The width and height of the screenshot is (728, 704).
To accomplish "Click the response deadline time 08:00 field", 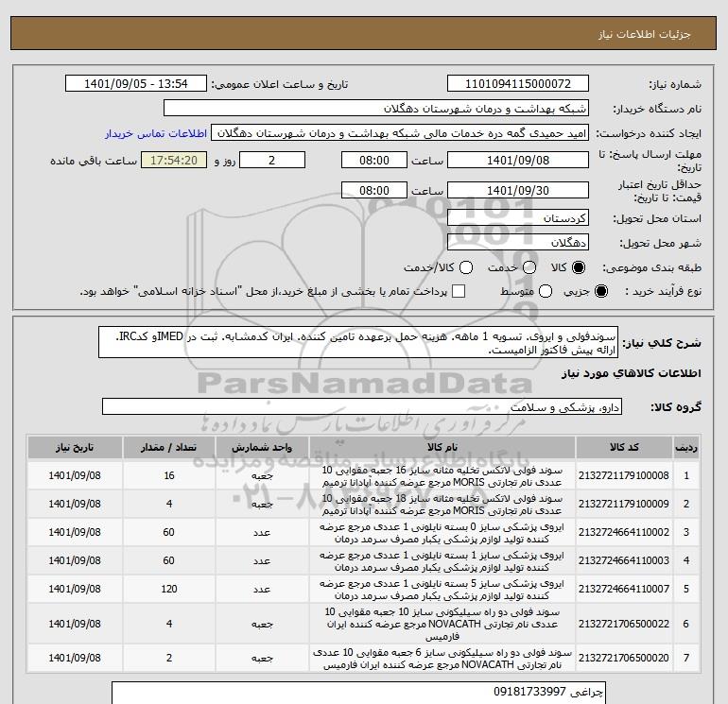I will 374,161.
